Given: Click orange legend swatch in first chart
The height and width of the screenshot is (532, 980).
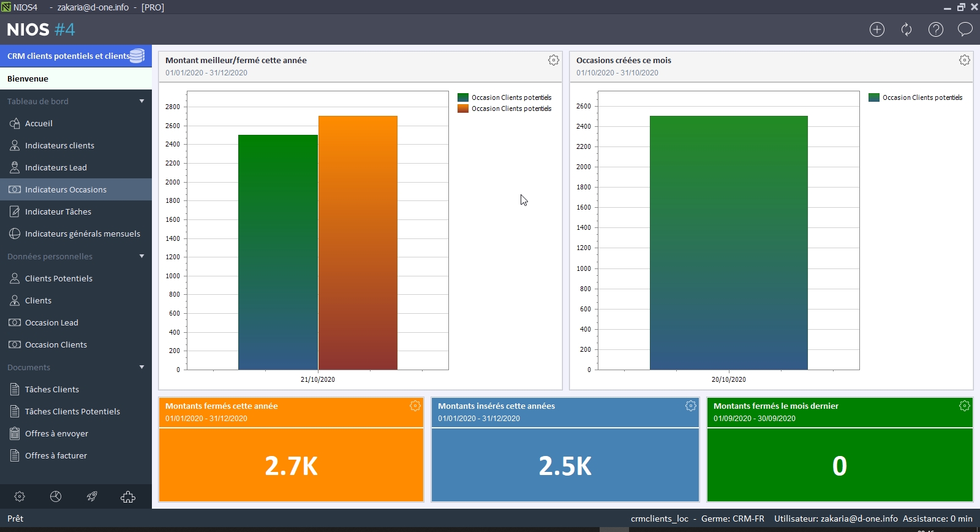Looking at the screenshot, I should click(x=463, y=108).
